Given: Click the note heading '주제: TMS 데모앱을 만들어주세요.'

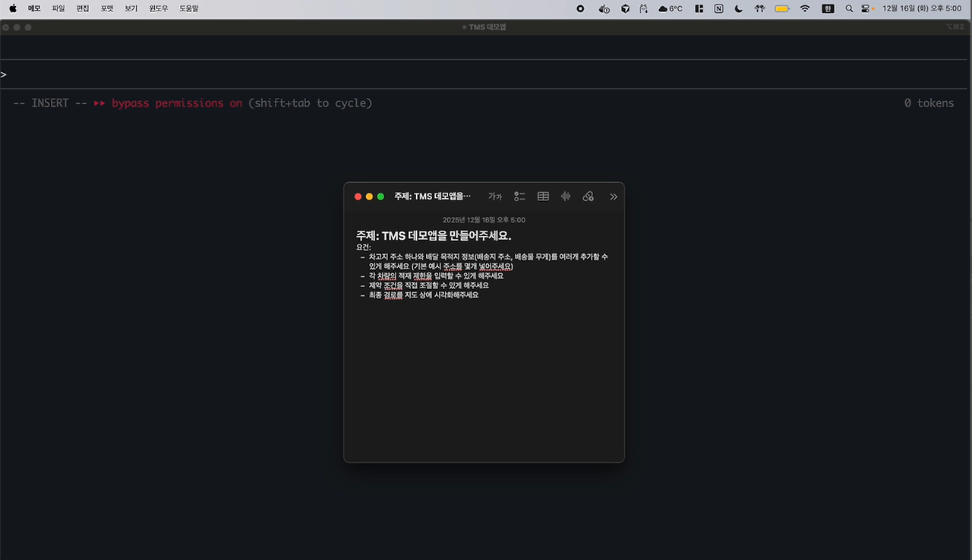Looking at the screenshot, I should [x=434, y=235].
